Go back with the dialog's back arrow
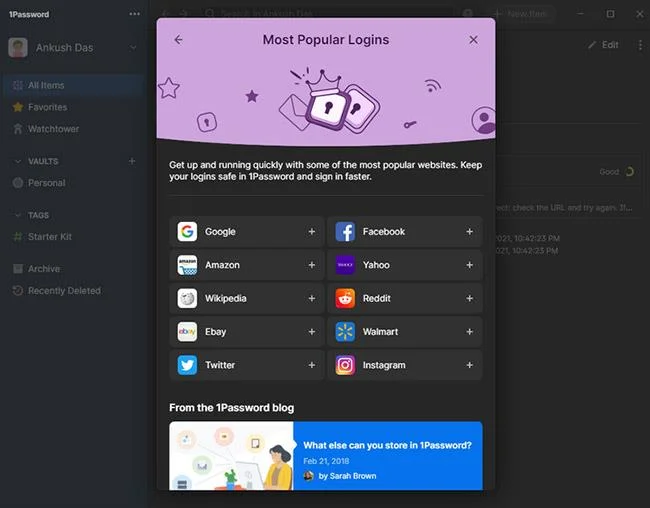 (x=178, y=40)
